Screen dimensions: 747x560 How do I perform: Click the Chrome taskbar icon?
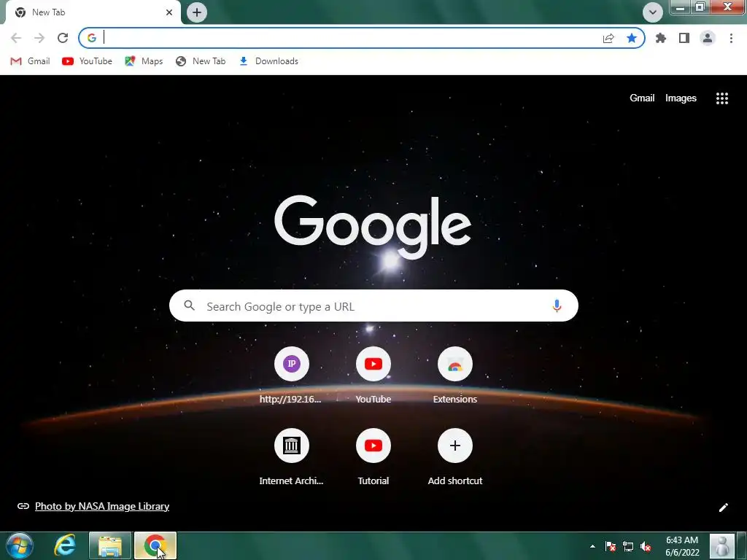pyautogui.click(x=155, y=545)
